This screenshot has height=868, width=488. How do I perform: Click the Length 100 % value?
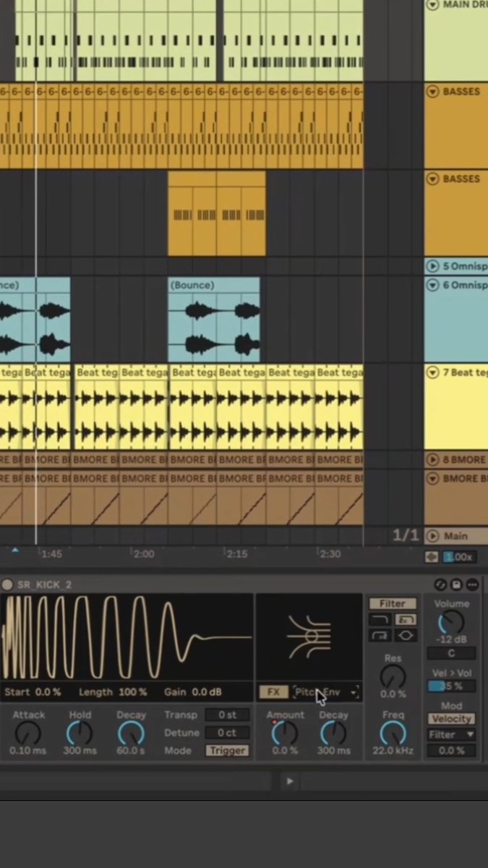(x=133, y=692)
